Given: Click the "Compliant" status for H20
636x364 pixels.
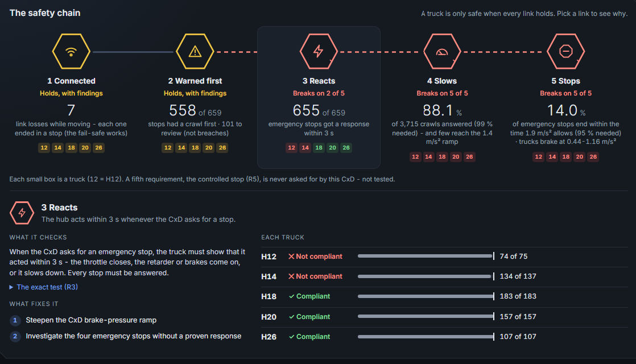Looking at the screenshot, I should (309, 317).
